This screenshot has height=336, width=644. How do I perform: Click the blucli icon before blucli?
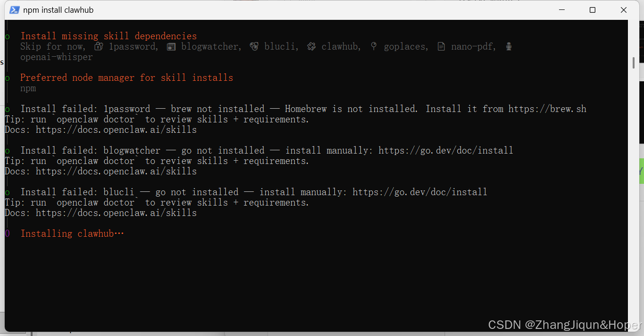tap(254, 46)
